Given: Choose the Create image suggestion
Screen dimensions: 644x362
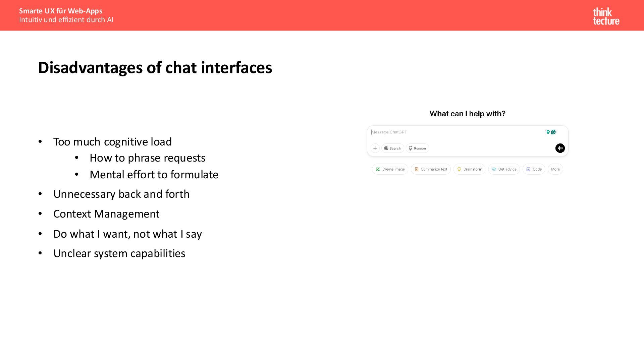Looking at the screenshot, I should click(390, 169).
